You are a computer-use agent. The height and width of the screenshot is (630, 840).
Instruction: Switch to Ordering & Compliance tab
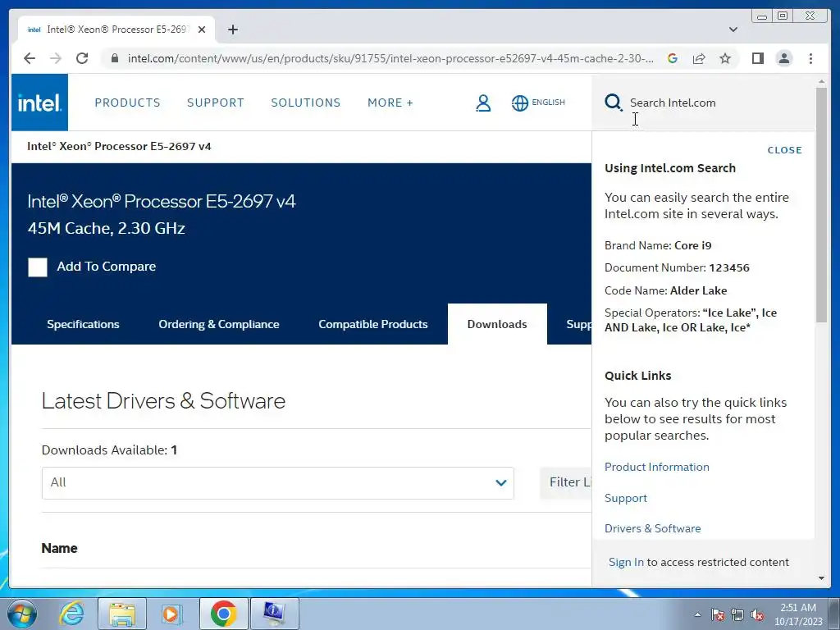click(x=218, y=324)
